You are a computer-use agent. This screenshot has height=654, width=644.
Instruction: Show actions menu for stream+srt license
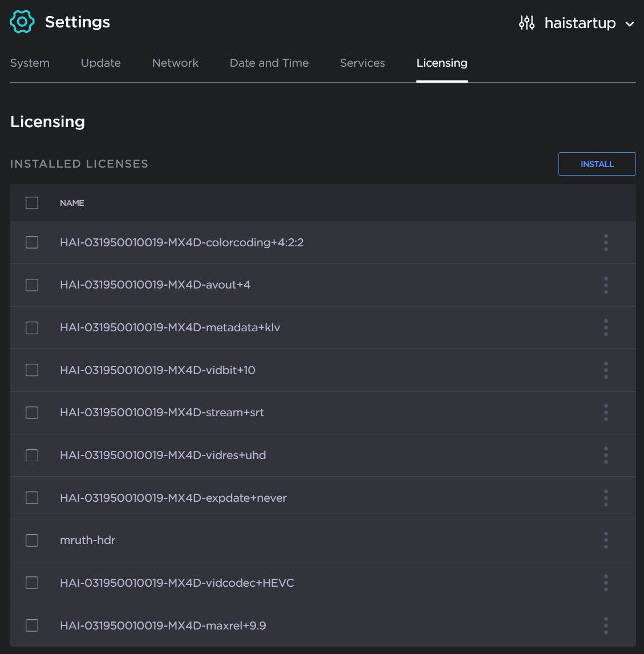(x=606, y=412)
